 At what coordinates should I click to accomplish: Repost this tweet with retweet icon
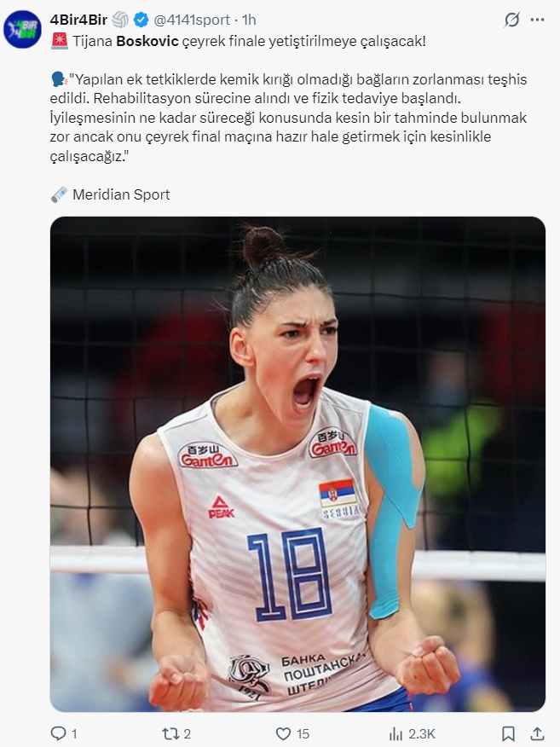click(x=170, y=733)
